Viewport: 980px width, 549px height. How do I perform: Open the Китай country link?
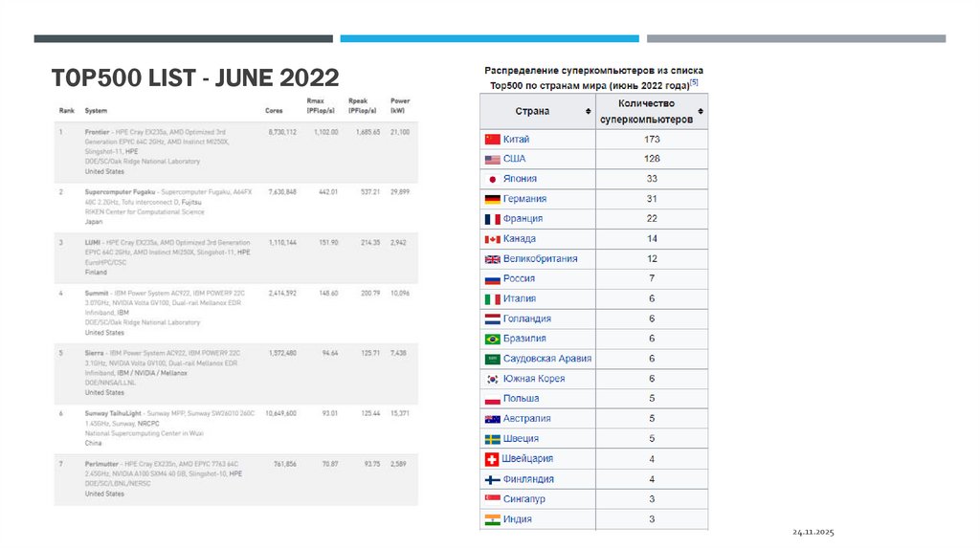tap(516, 140)
